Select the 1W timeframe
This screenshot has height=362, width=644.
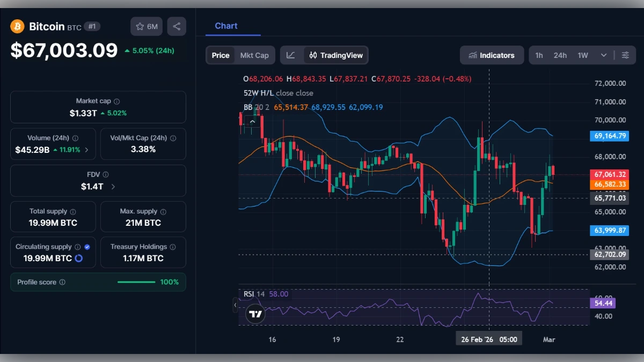point(581,55)
